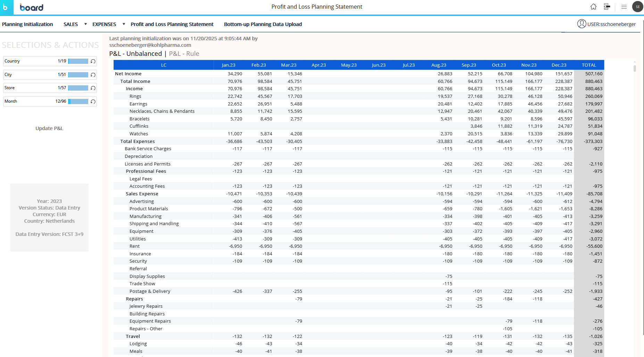Click the City selection progress bar

click(78, 75)
